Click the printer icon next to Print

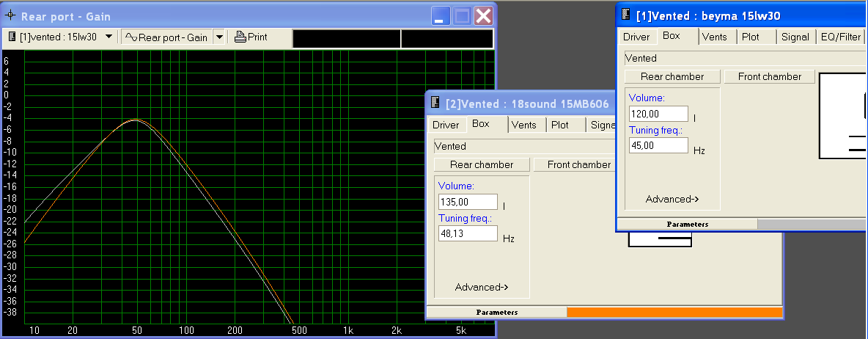coord(240,37)
